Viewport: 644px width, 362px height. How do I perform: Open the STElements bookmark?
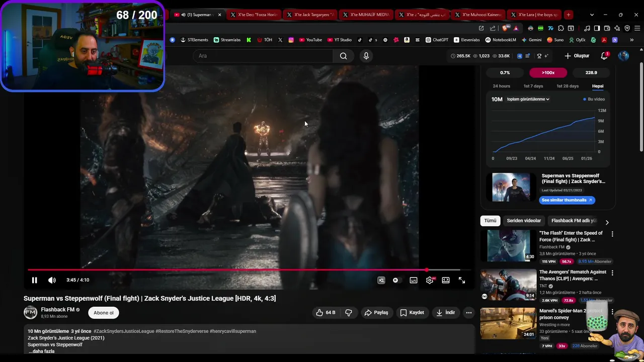click(194, 40)
